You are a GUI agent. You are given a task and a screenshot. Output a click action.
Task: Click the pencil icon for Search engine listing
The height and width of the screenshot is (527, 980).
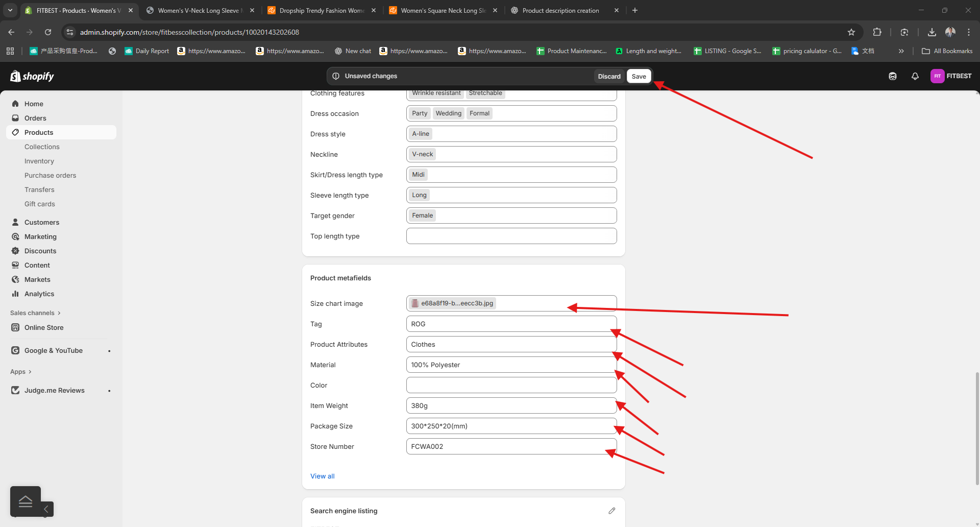tap(611, 511)
